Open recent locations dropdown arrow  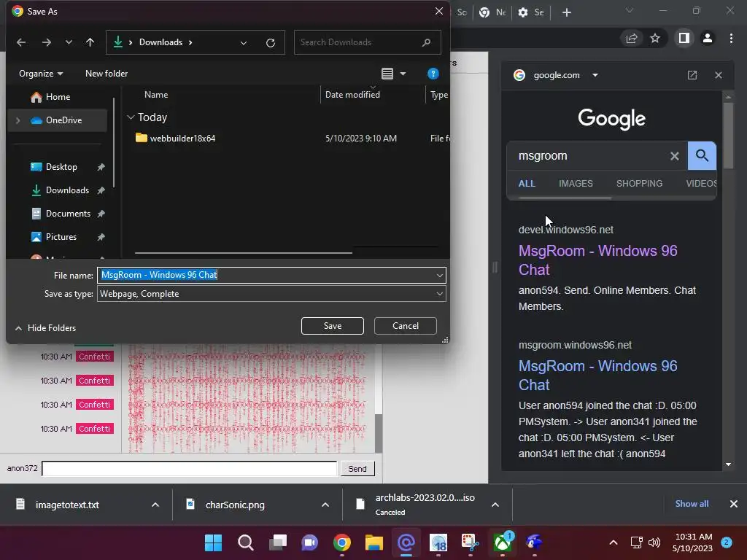tap(69, 42)
